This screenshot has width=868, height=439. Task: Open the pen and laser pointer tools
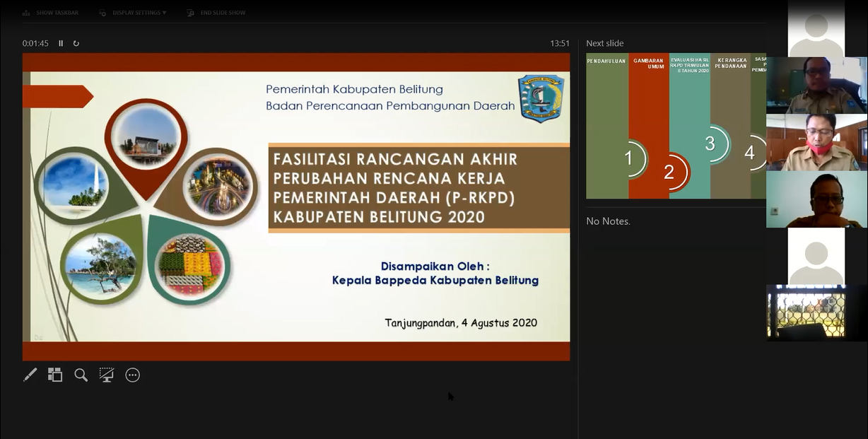[x=30, y=375]
